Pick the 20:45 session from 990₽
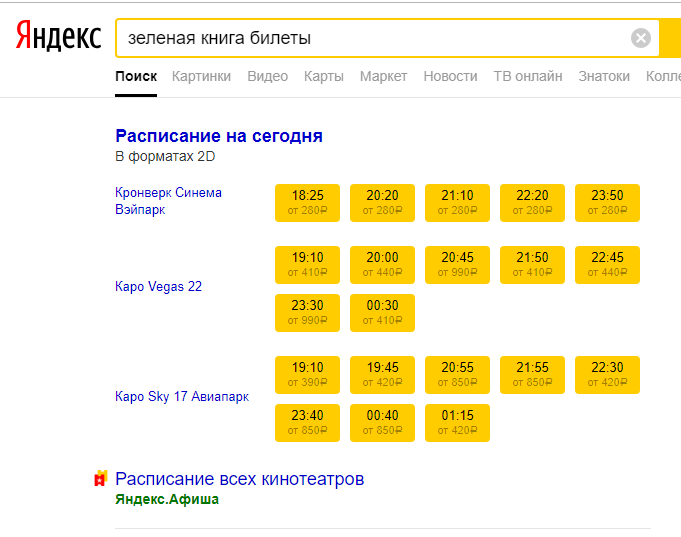 (457, 265)
